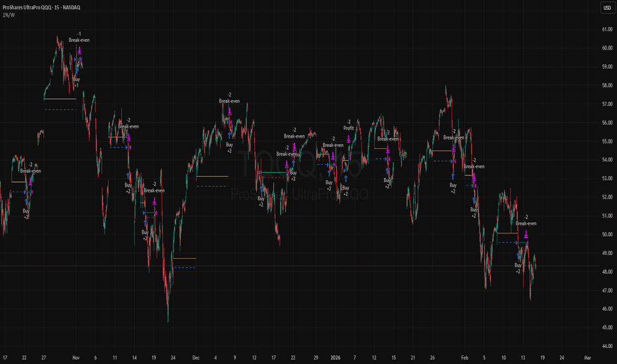
Task: Click the Mar label on the time axis
Action: coord(587,357)
